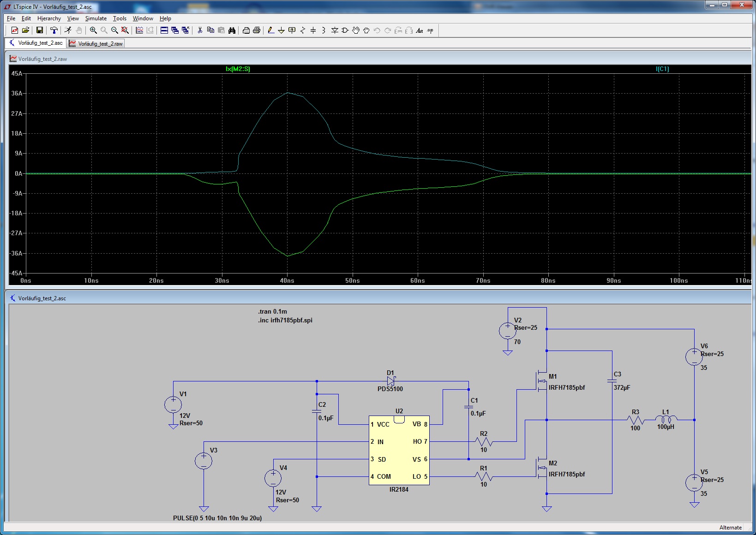Select the Drag hand tool
Screen dimensions: 756x535
(366, 30)
